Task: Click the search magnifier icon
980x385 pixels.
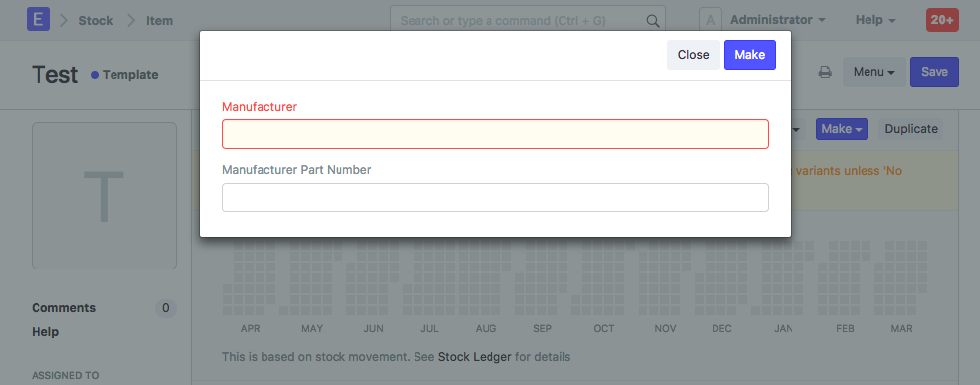Action: pyautogui.click(x=652, y=21)
